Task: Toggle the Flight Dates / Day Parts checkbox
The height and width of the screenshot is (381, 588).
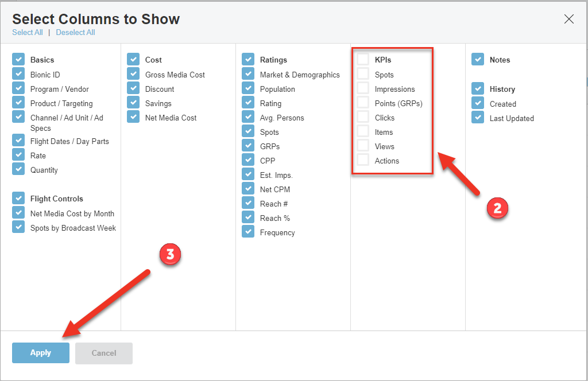Action: [18, 141]
